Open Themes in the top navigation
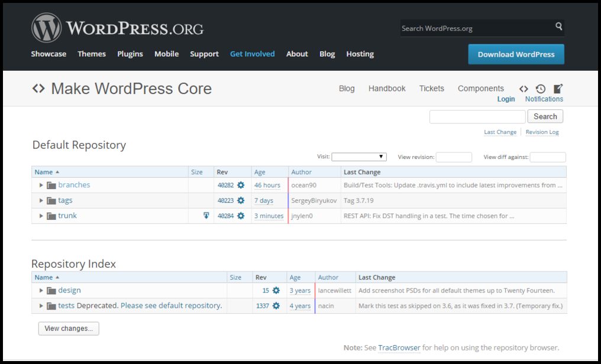This screenshot has height=364, width=601. pos(92,54)
